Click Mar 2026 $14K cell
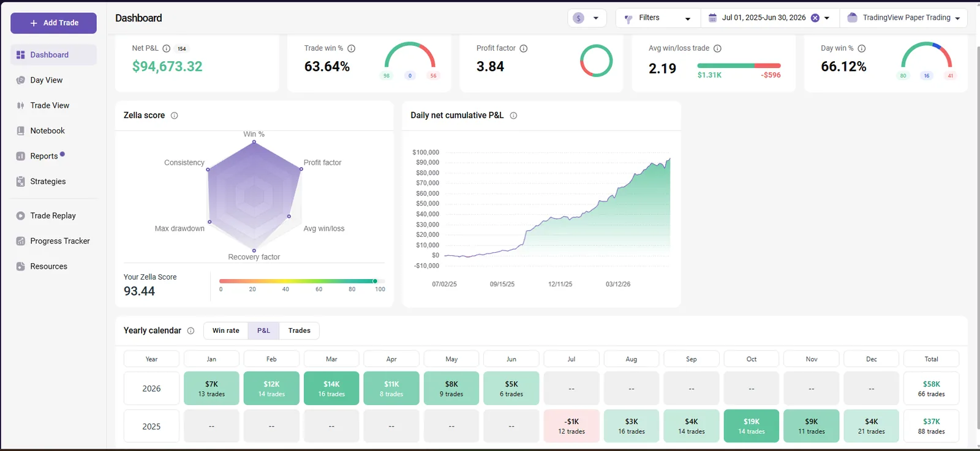 [x=331, y=389]
